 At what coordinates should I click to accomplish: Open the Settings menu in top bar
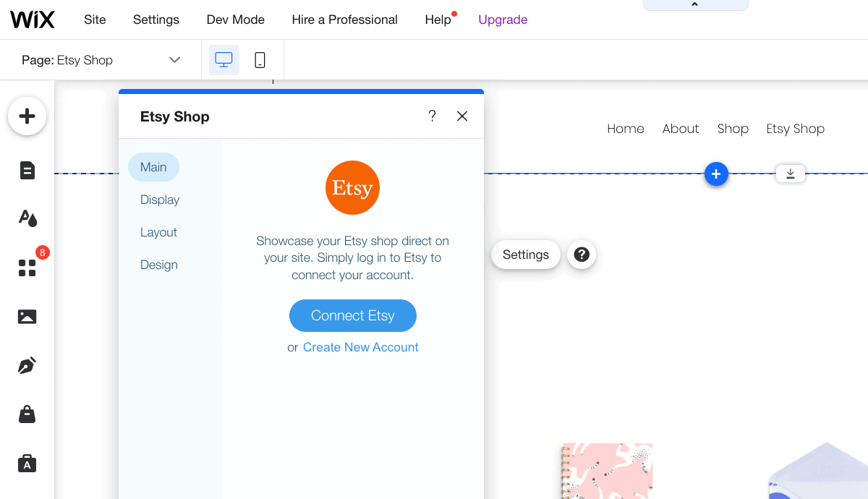(x=156, y=20)
